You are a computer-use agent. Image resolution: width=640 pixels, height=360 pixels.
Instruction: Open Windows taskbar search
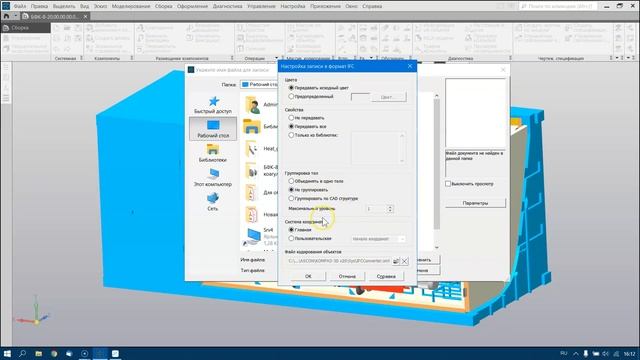pyautogui.click(x=22, y=353)
